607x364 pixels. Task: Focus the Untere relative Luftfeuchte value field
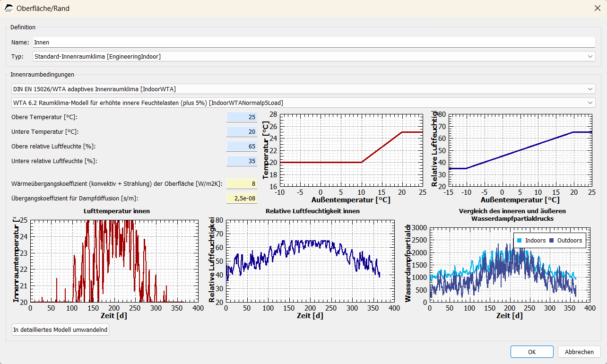[x=242, y=161]
